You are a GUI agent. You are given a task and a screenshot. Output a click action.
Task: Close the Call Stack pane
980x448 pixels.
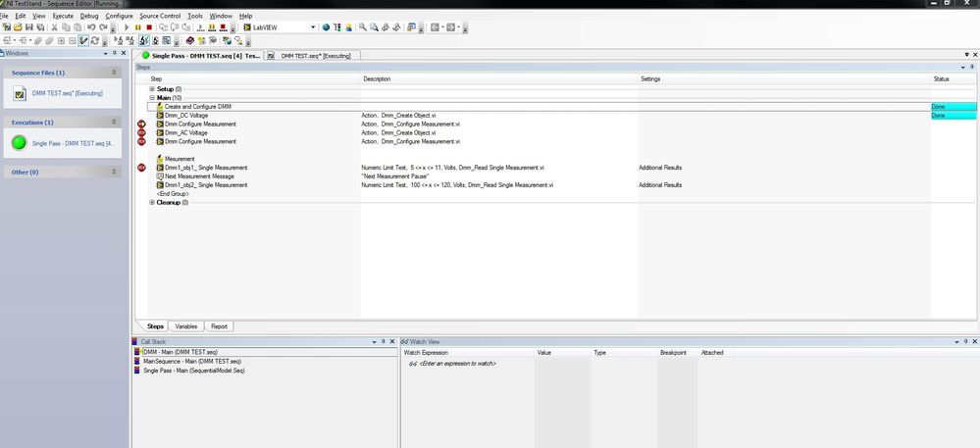tap(392, 342)
